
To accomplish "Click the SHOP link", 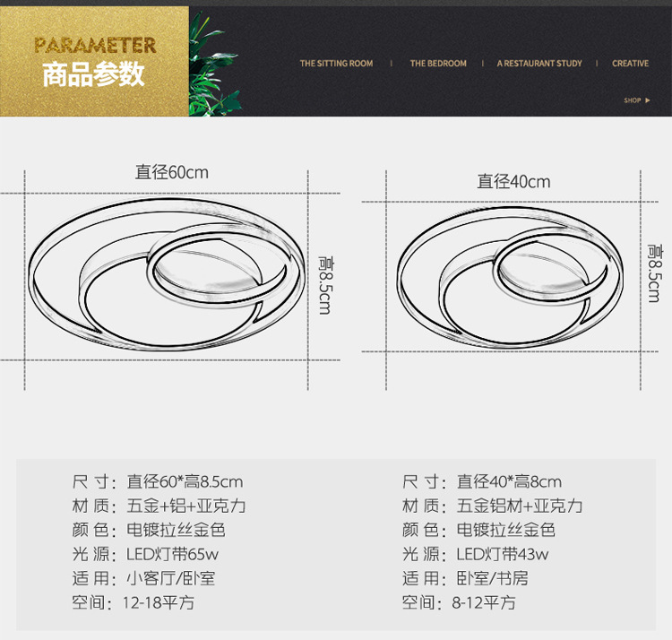I will coord(632,100).
